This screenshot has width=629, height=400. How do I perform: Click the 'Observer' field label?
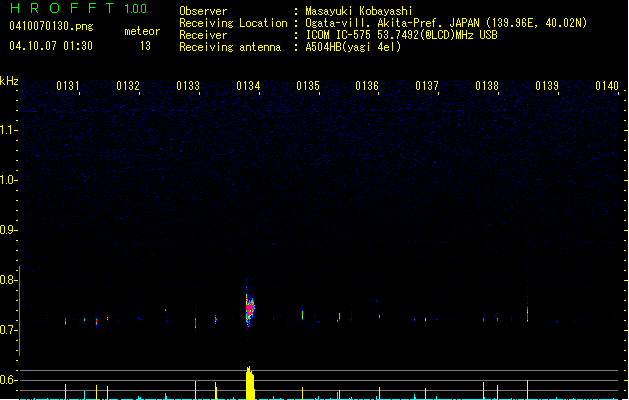[203, 11]
